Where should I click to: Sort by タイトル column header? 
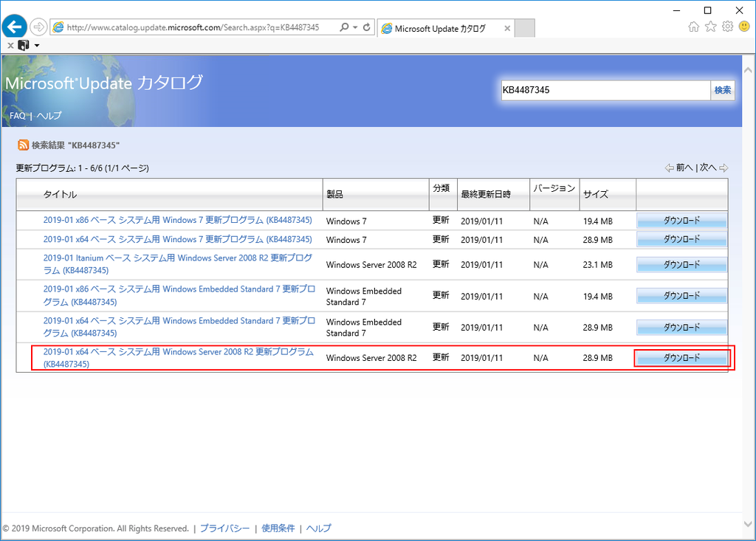click(60, 194)
